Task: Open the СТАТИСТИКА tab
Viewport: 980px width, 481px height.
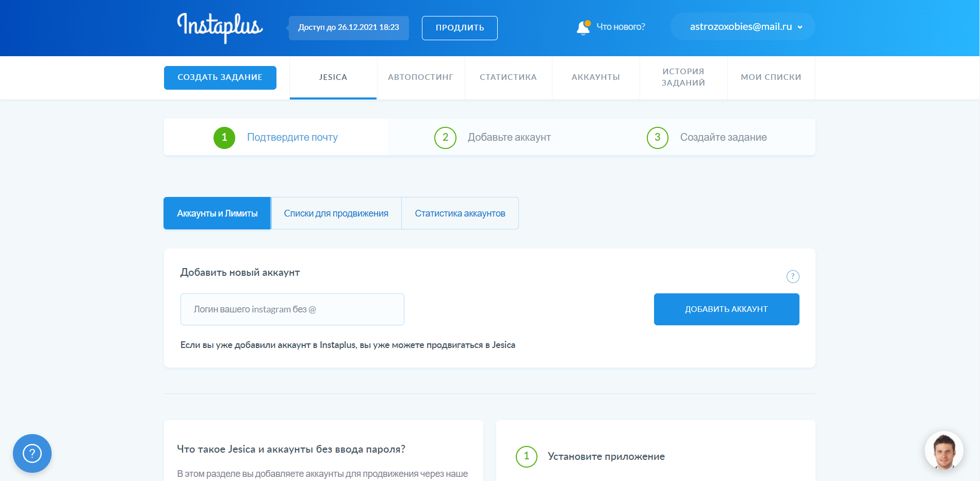Action: click(x=509, y=77)
